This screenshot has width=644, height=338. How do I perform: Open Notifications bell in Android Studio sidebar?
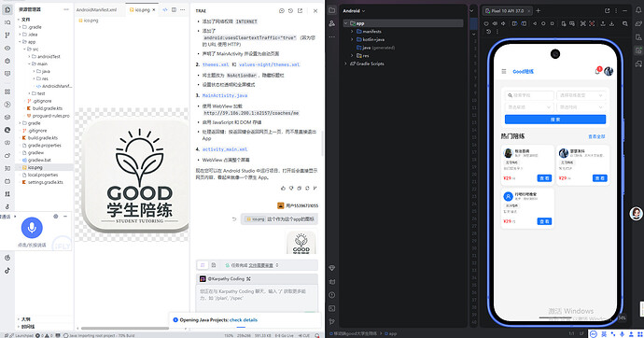click(x=638, y=10)
